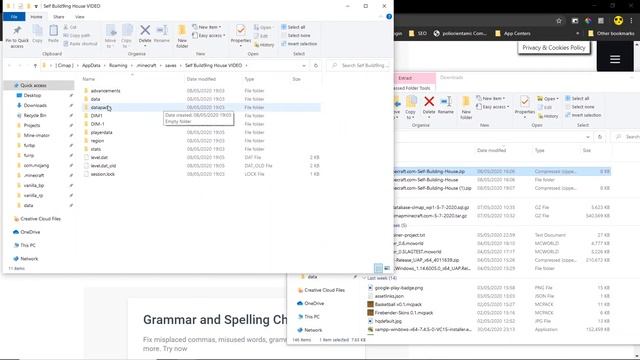Open com.mojang in front Explorer sidebar
Image resolution: width=640 pixels, height=360 pixels.
[36, 165]
